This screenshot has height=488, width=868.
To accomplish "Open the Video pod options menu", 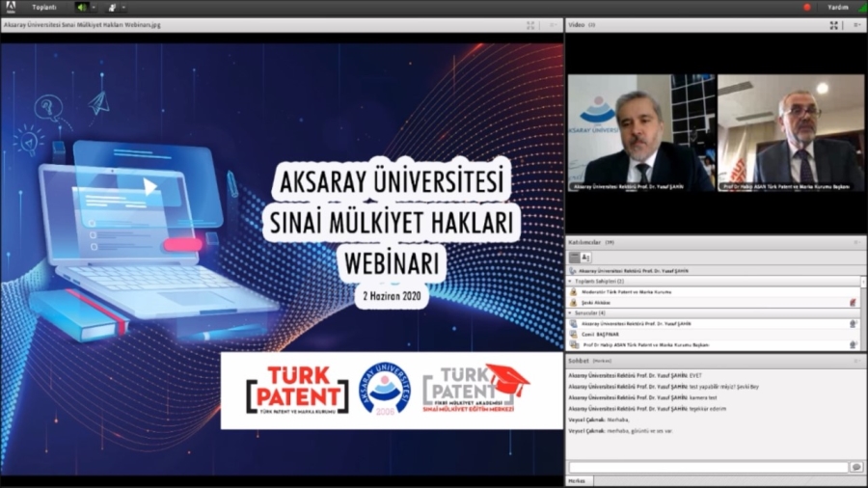I will point(857,25).
